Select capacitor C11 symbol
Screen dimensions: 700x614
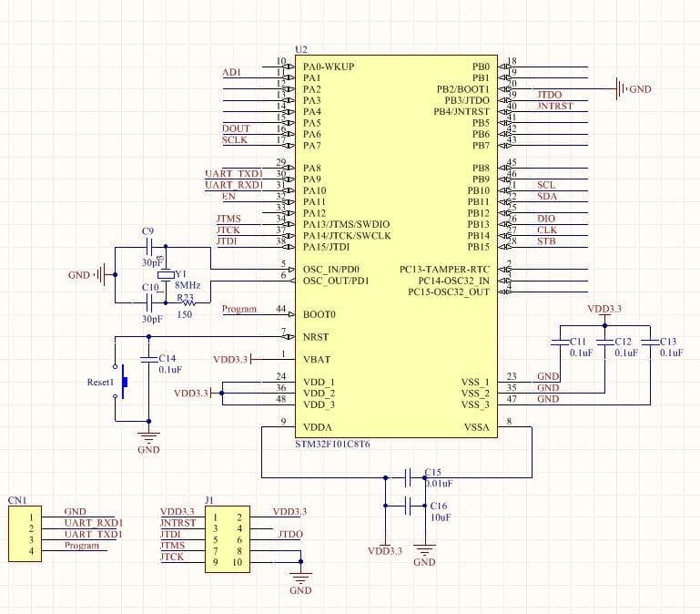[x=560, y=343]
